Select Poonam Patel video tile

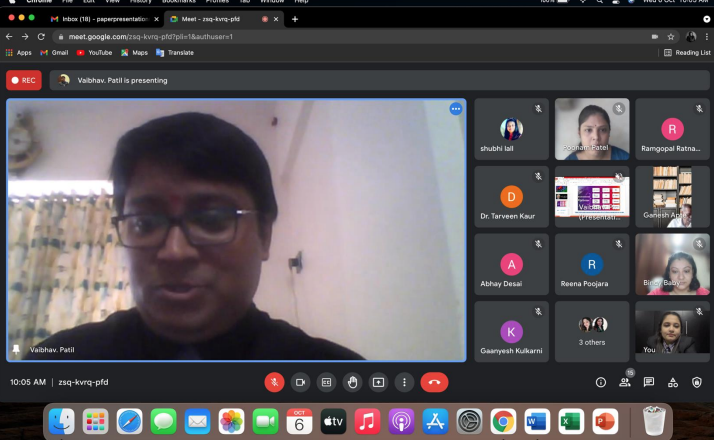point(592,129)
